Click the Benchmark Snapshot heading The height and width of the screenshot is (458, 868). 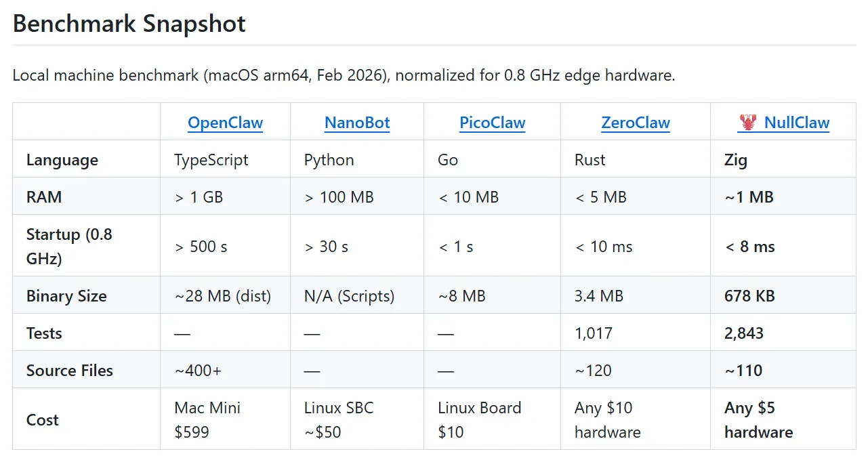[x=129, y=24]
